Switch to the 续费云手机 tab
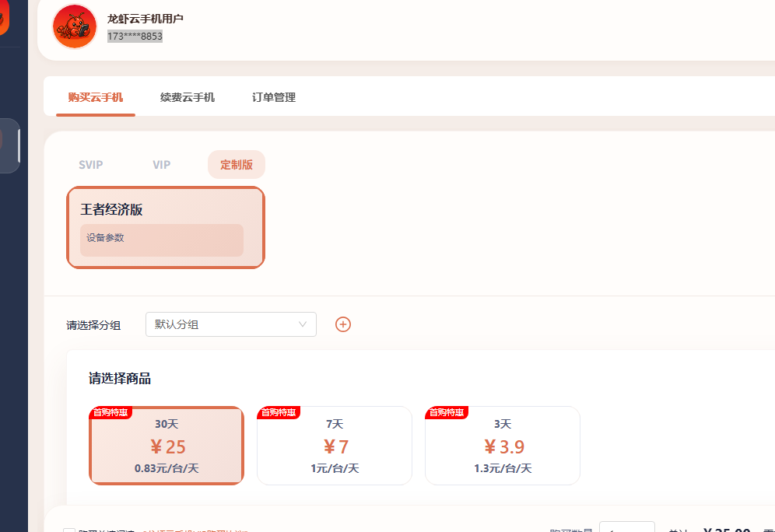The image size is (775, 532). coord(188,97)
